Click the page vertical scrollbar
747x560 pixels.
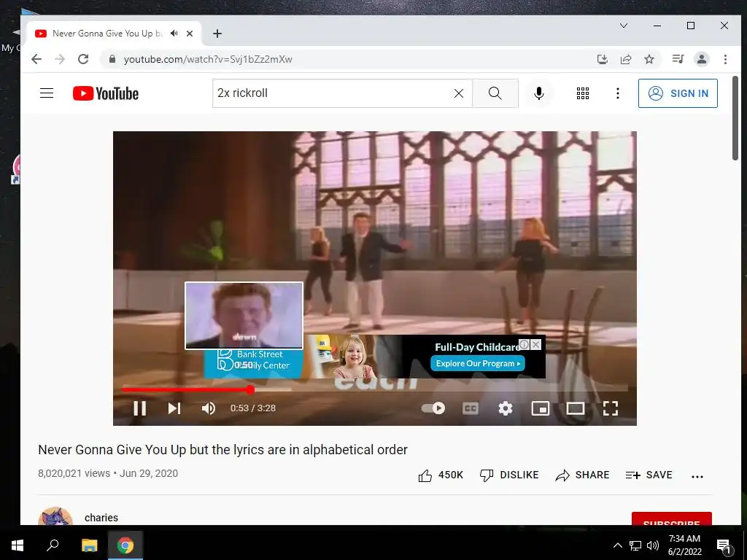pos(735,119)
